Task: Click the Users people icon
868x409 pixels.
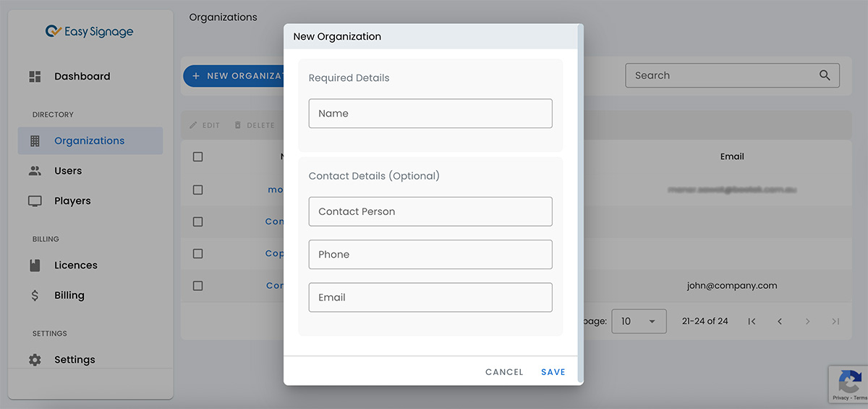Action: [35, 171]
